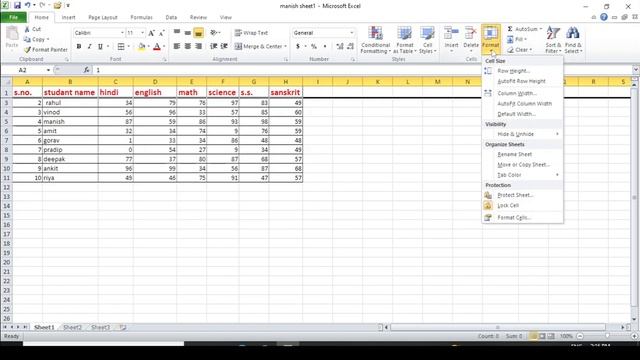Click Percent Style icon
The image size is (640, 360).
coord(313,47)
